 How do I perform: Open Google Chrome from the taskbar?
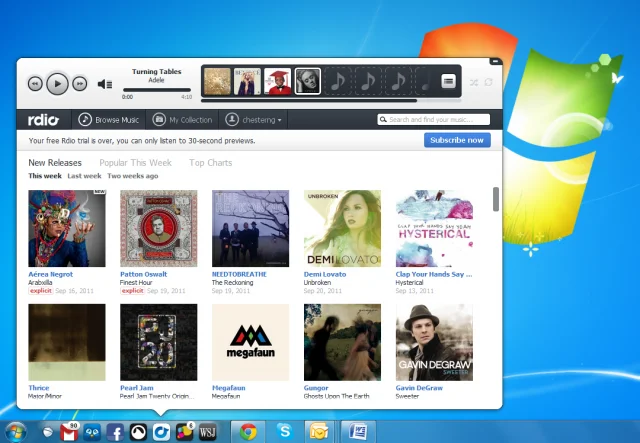[x=248, y=432]
